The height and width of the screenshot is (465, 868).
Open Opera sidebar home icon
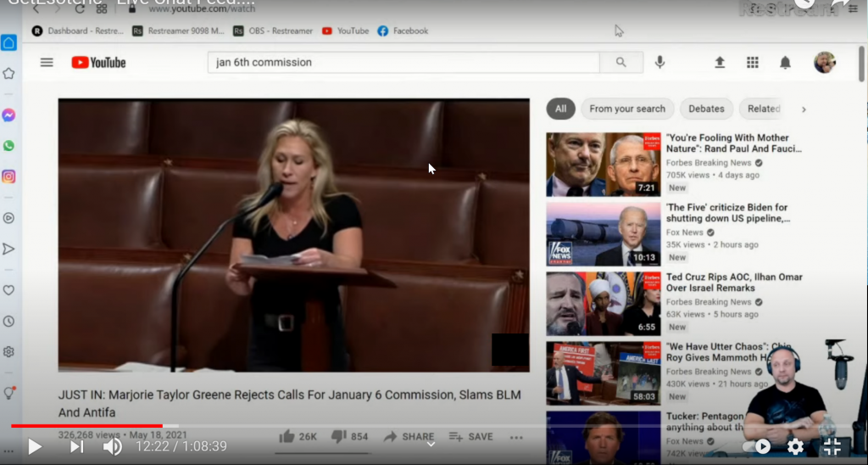point(8,43)
